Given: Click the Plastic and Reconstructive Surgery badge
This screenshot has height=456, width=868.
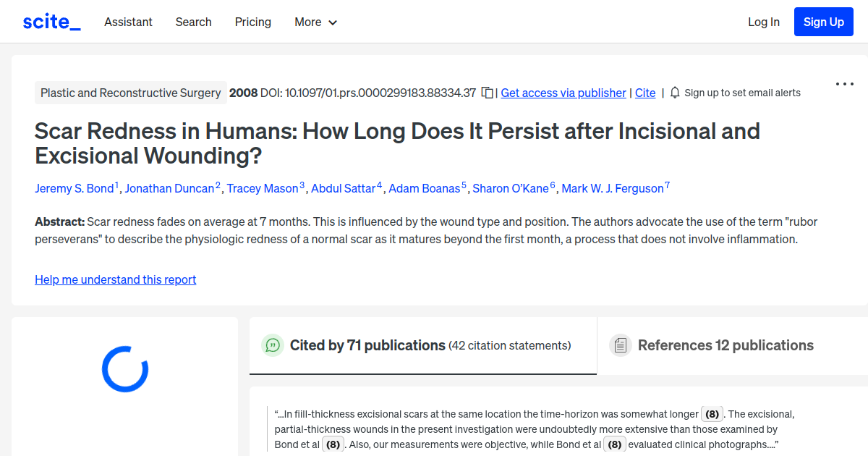Looking at the screenshot, I should 130,93.
